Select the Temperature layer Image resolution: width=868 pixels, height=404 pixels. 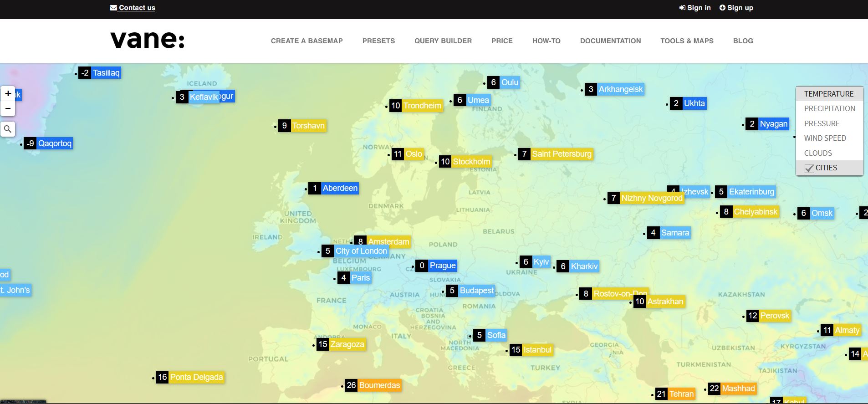coord(828,94)
